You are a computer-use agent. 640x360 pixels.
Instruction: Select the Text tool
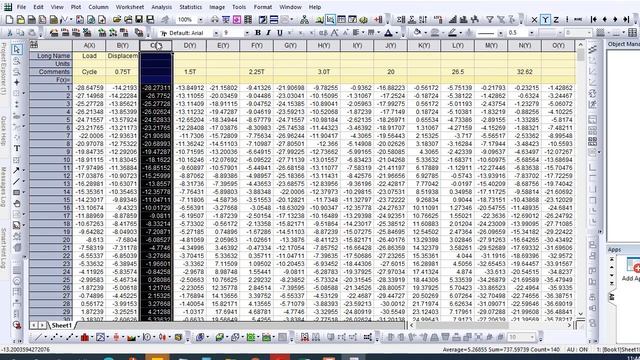click(17, 149)
